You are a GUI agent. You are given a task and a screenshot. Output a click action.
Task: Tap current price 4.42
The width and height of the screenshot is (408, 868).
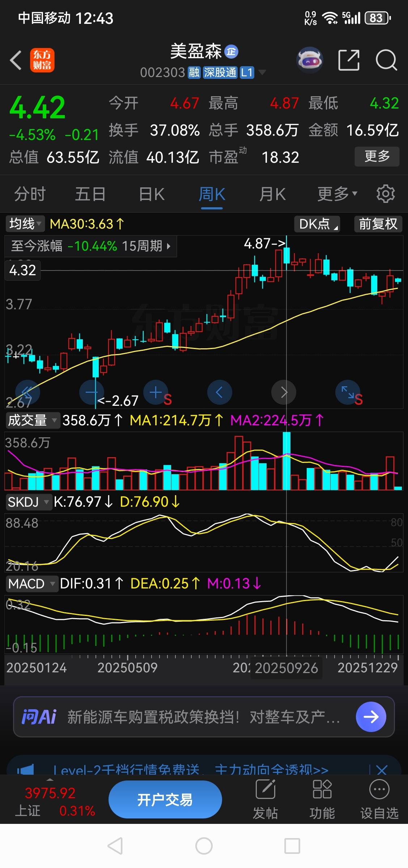click(37, 107)
